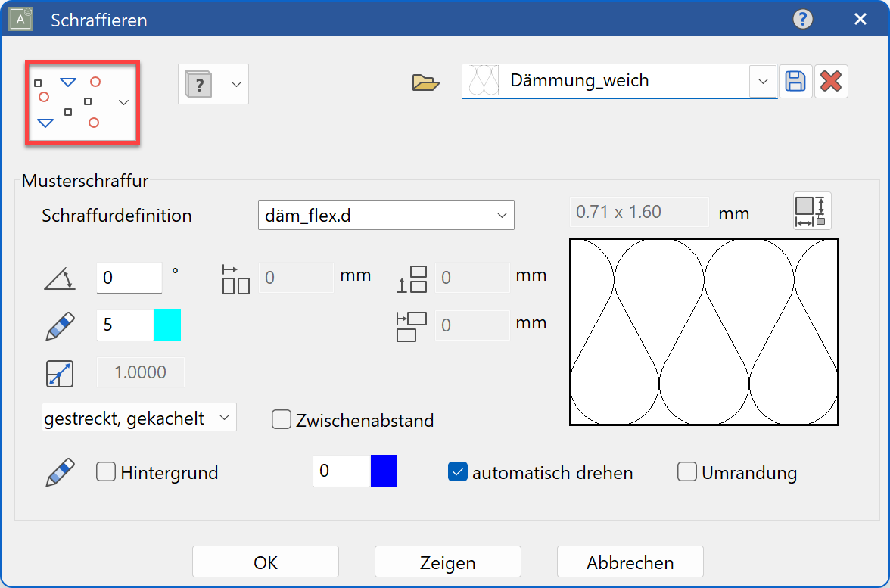
Task: Click the scale factor icon
Action: coord(59,374)
